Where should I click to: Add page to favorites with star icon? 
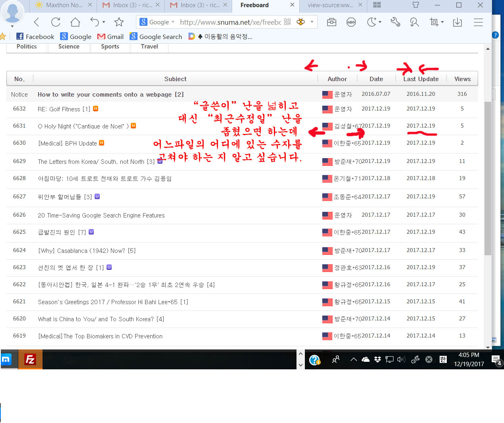(x=119, y=22)
